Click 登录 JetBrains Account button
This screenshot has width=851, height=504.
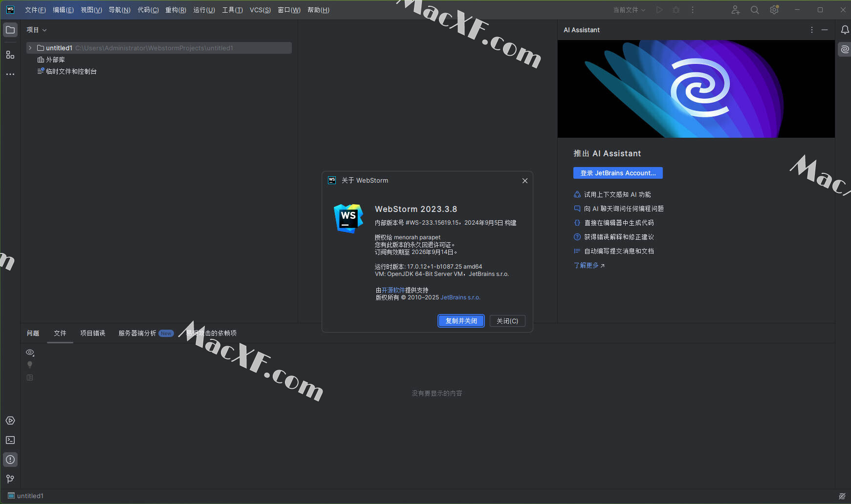(x=618, y=173)
